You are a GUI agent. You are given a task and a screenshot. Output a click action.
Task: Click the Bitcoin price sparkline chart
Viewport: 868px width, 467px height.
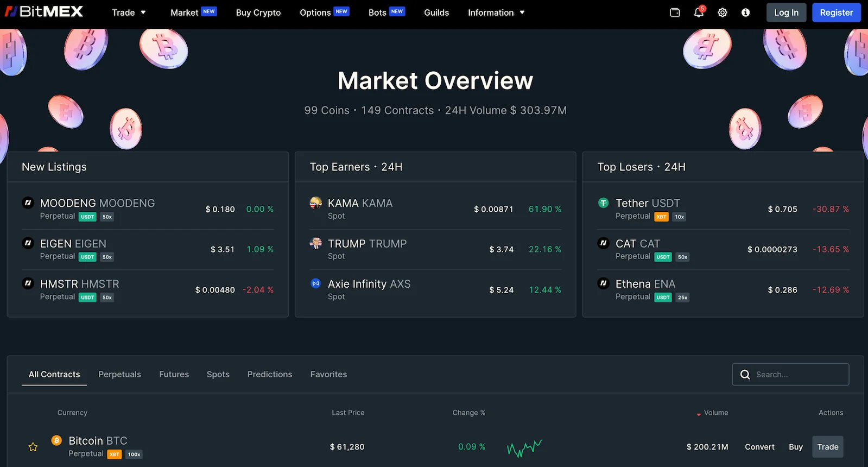coord(524,447)
